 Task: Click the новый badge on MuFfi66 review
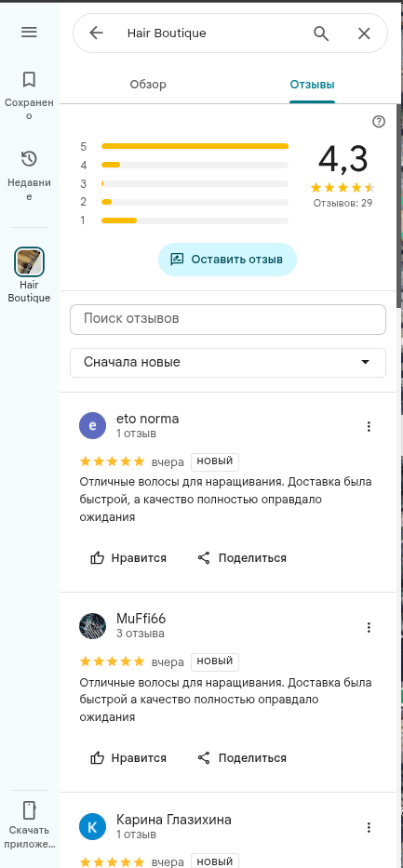(215, 661)
